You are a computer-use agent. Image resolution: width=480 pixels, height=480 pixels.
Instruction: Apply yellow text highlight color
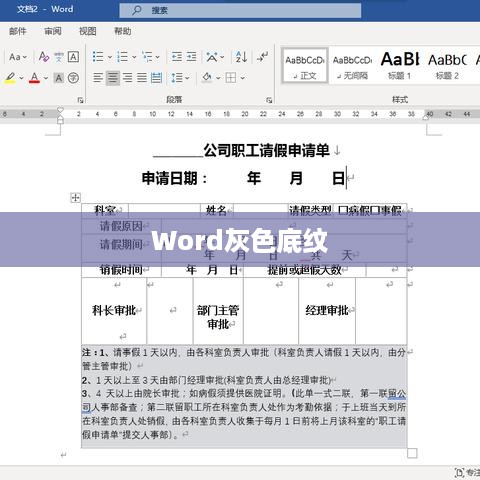click(x=10, y=78)
